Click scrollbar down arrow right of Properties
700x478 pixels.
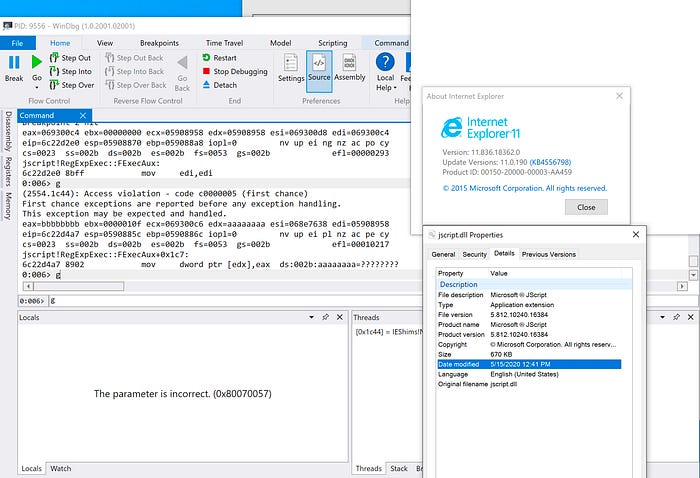pos(693,275)
